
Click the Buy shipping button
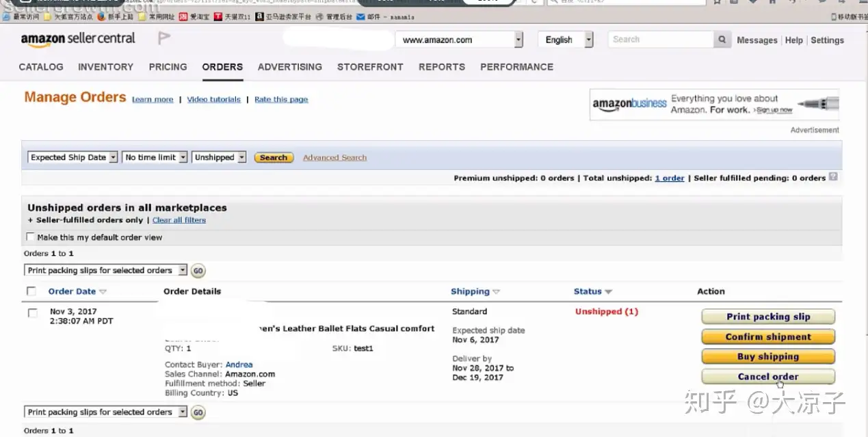(x=768, y=356)
